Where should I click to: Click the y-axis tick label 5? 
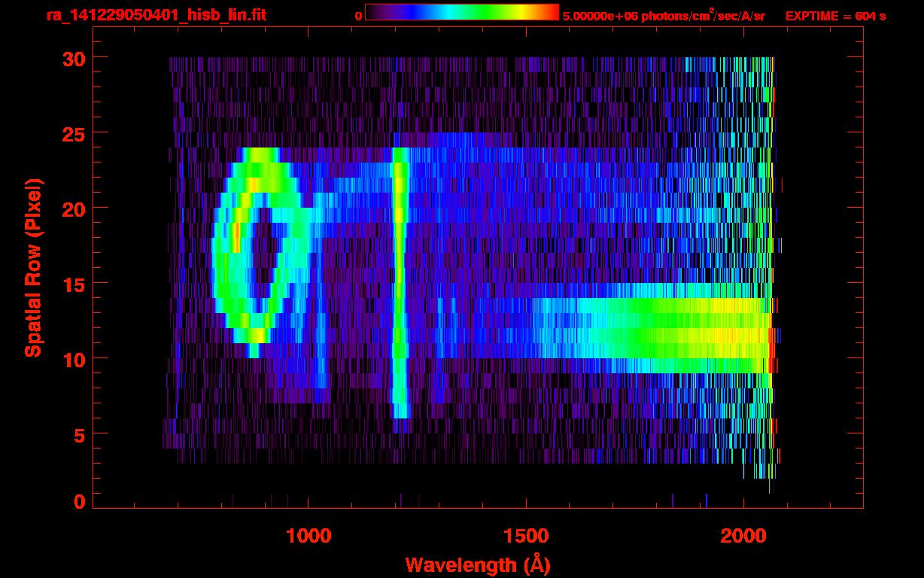pyautogui.click(x=78, y=434)
